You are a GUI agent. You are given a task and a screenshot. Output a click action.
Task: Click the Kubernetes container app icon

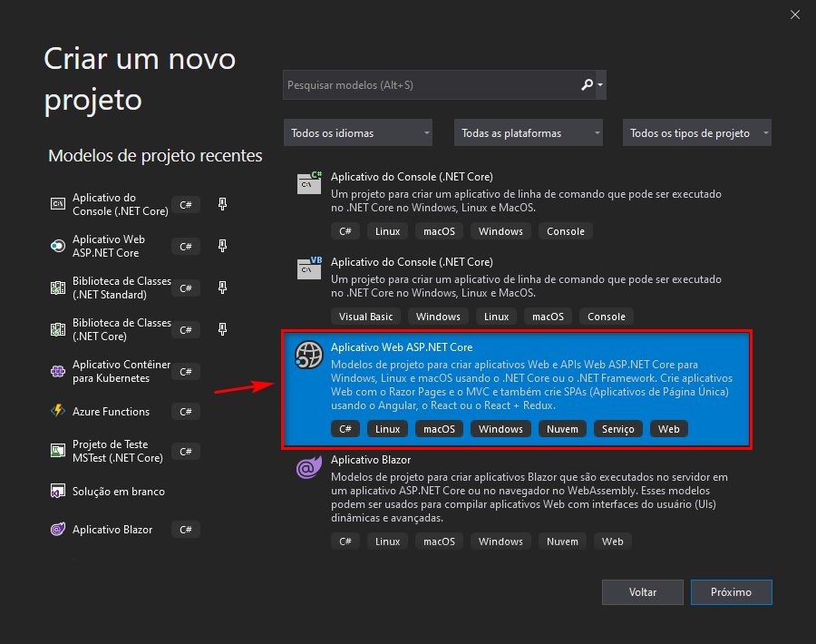click(x=57, y=371)
